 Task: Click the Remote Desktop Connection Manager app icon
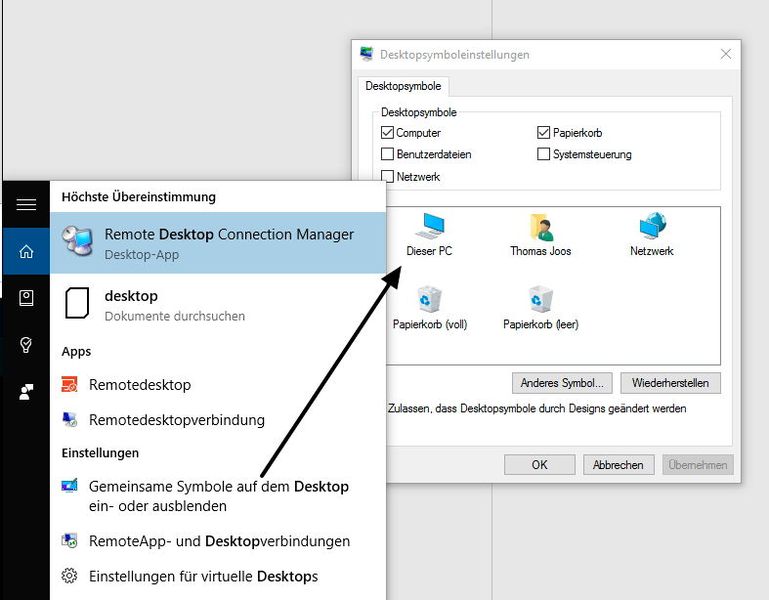point(77,240)
